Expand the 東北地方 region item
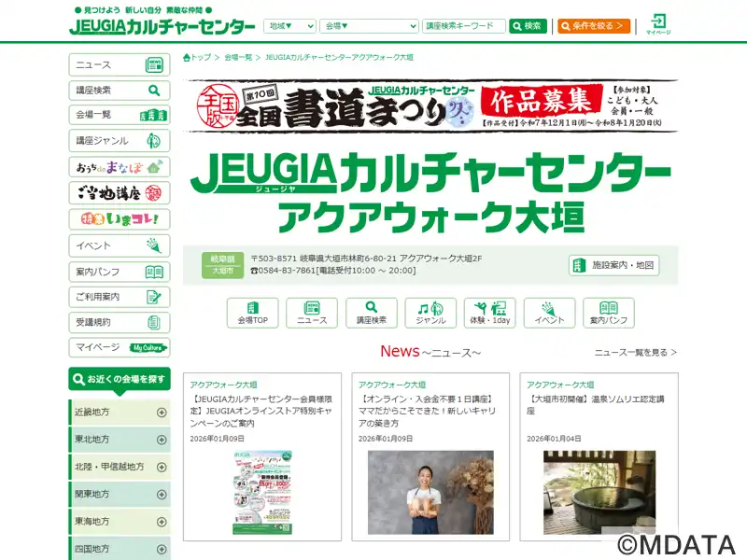This screenshot has width=747, height=560. point(120,439)
